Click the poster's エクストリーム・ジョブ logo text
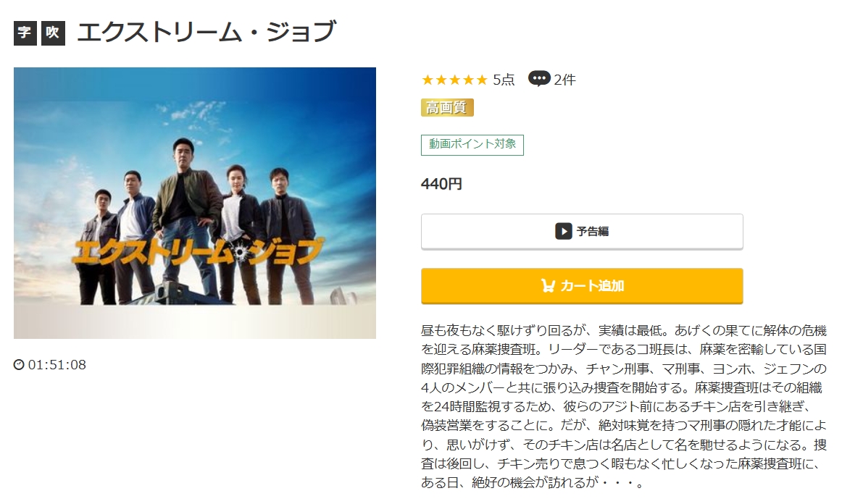This screenshot has height=504, width=842. (197, 252)
